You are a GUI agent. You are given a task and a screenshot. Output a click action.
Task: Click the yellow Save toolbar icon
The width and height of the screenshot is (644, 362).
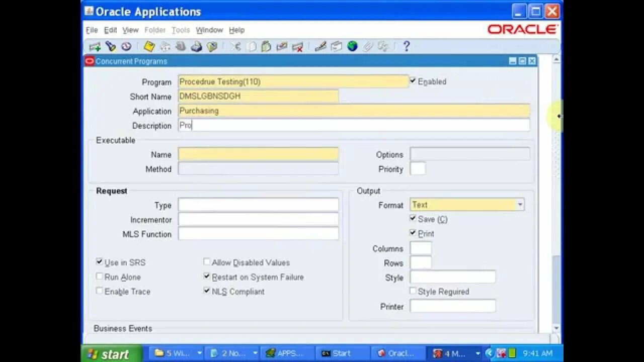click(x=149, y=47)
